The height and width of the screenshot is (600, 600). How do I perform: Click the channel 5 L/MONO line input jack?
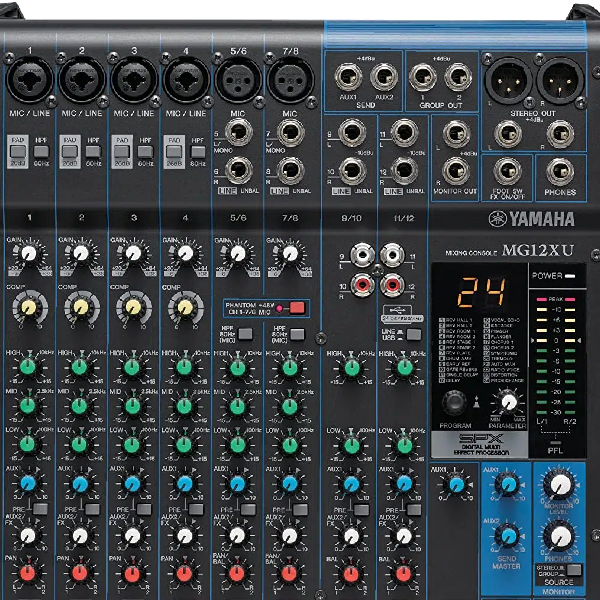pyautogui.click(x=239, y=132)
